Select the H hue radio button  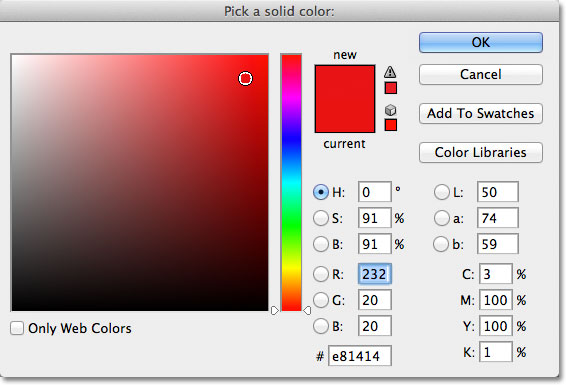tap(321, 192)
